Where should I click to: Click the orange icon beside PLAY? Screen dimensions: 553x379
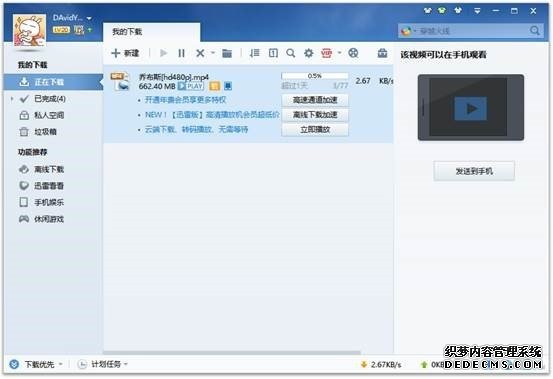point(214,86)
